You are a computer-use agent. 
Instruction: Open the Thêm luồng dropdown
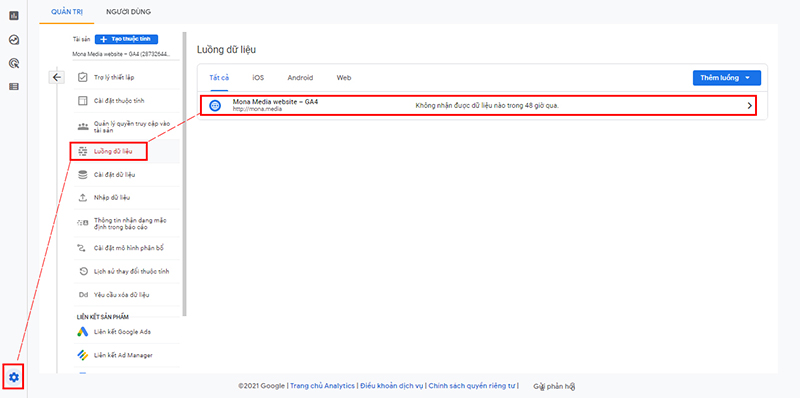[x=727, y=78]
